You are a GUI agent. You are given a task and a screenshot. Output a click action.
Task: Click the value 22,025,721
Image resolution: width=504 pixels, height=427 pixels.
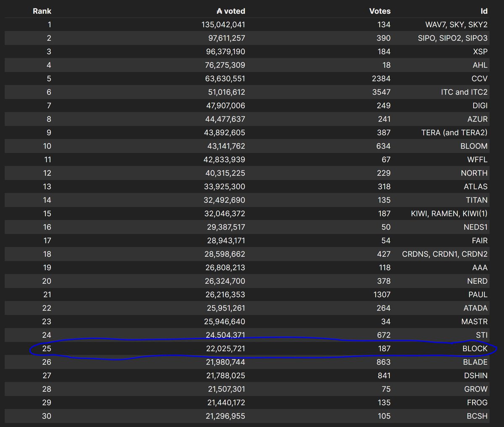pyautogui.click(x=226, y=348)
